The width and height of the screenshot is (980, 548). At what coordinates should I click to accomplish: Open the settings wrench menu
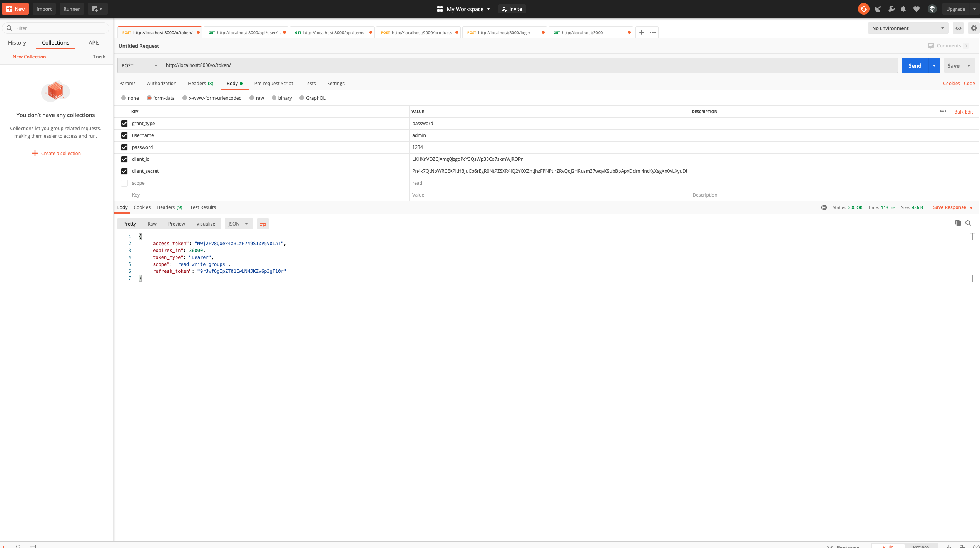point(890,8)
